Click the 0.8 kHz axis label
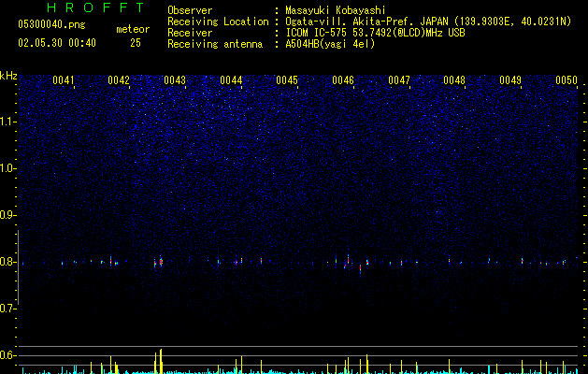Image resolution: width=588 pixels, height=374 pixels. coord(7,262)
